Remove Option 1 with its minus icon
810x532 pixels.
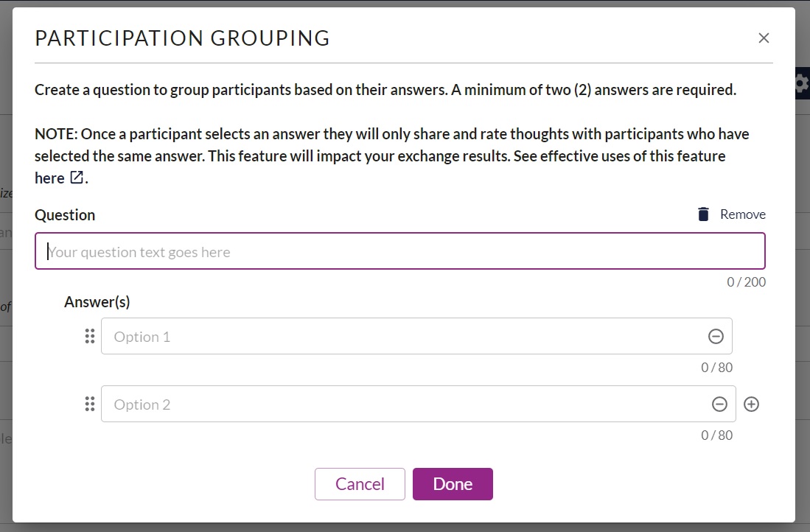click(716, 337)
